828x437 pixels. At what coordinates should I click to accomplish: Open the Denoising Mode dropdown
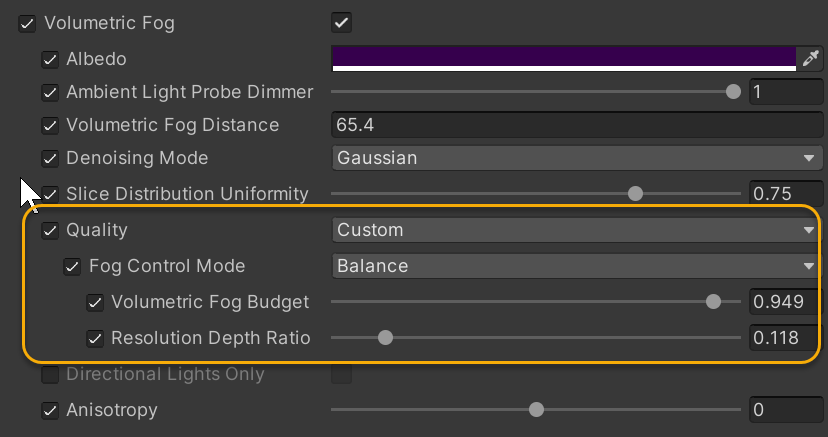576,158
